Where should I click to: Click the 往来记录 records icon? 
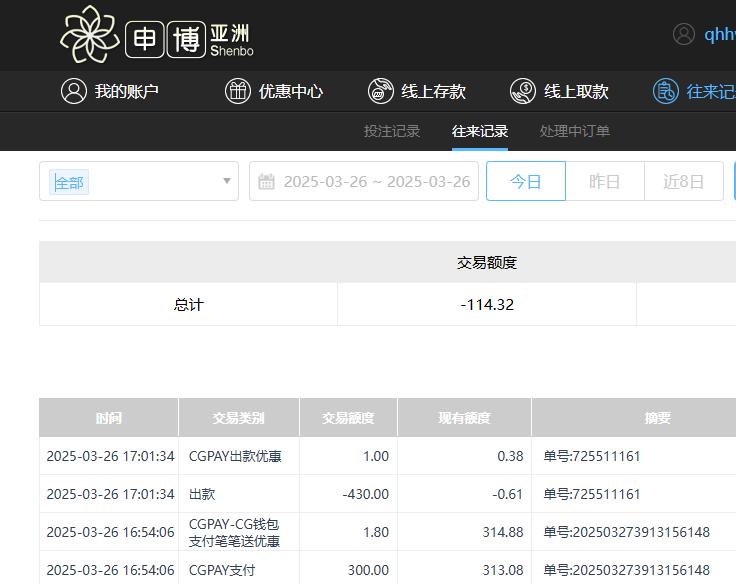(665, 91)
